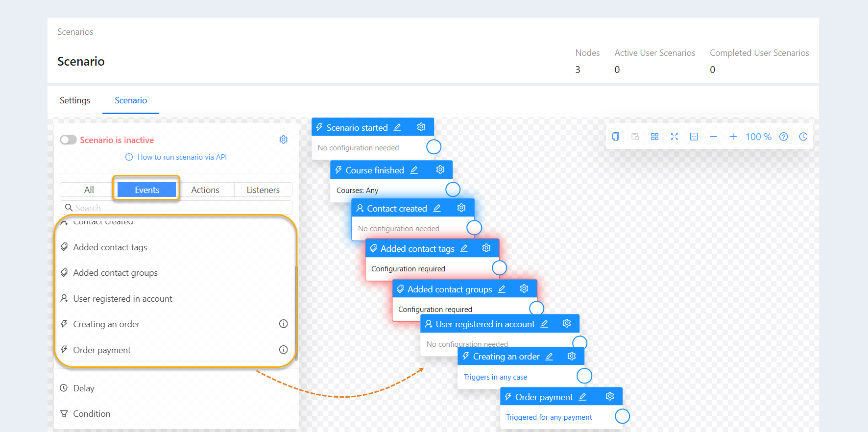Go to Scenarios breadcrumb
868x432 pixels.
pyautogui.click(x=75, y=32)
